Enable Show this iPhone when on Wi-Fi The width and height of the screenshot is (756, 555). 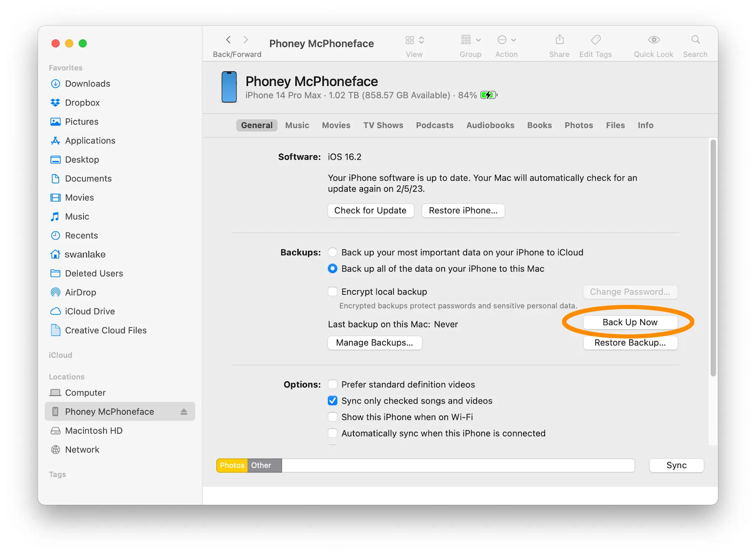333,417
